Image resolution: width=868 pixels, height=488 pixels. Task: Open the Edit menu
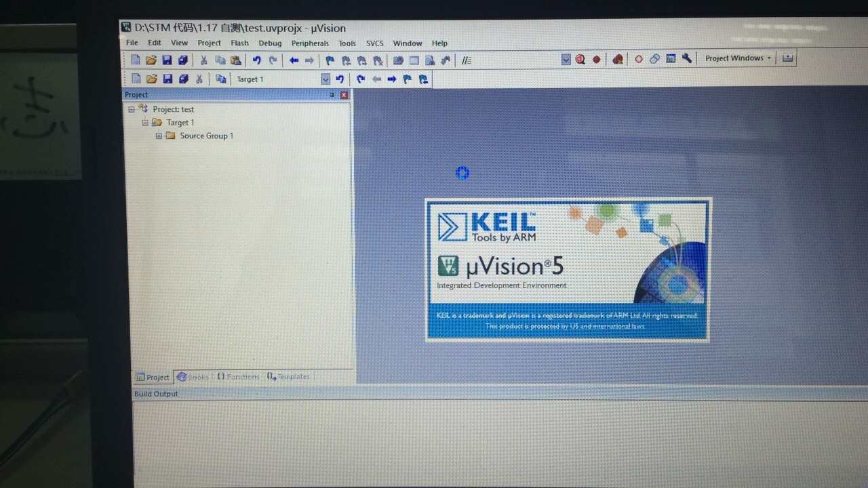pos(155,43)
